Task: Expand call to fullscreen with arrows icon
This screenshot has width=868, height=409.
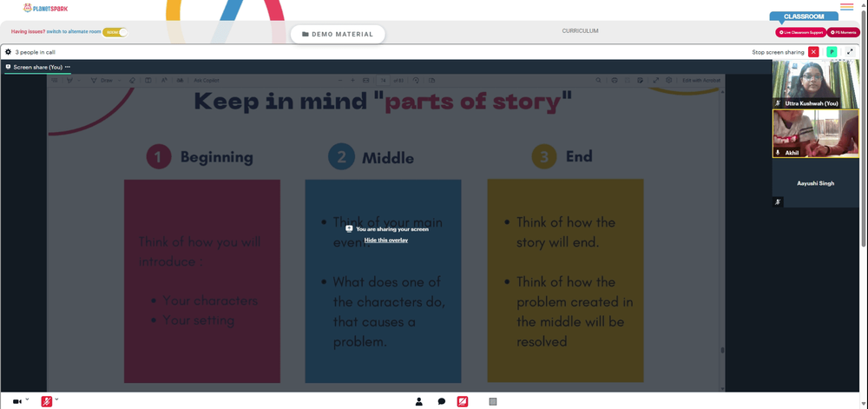Action: click(850, 51)
